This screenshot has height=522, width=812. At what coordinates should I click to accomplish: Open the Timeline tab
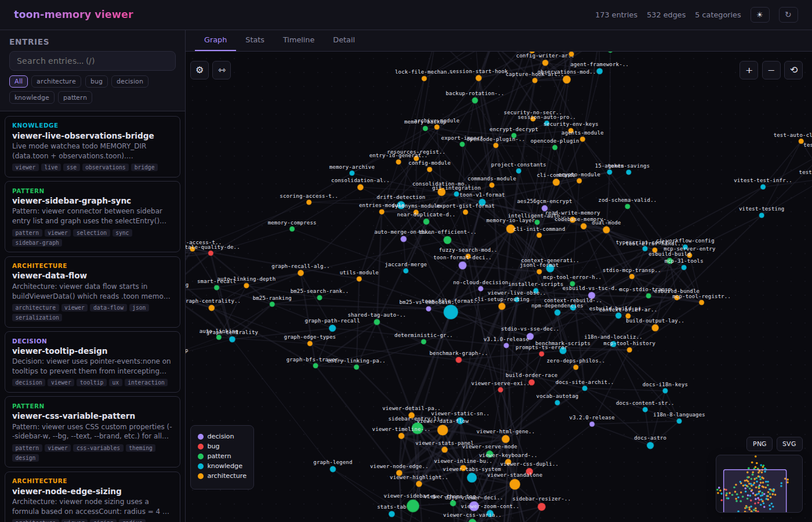299,40
